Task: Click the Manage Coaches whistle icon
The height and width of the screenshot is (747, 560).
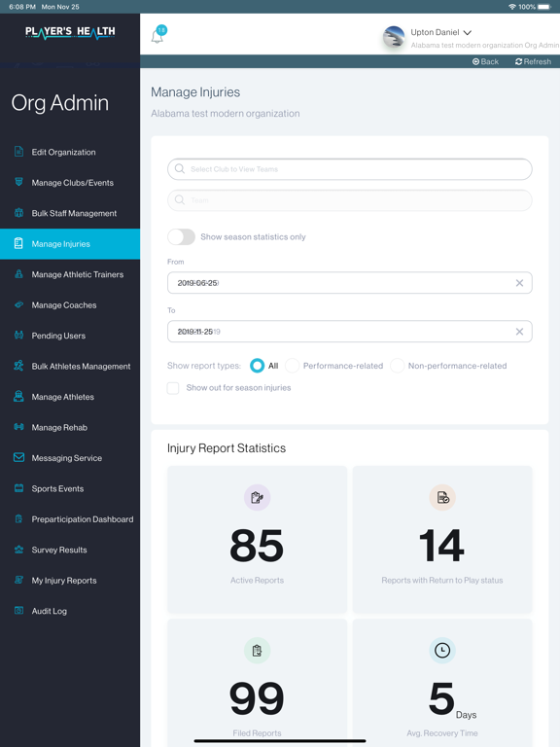Action: (x=18, y=304)
